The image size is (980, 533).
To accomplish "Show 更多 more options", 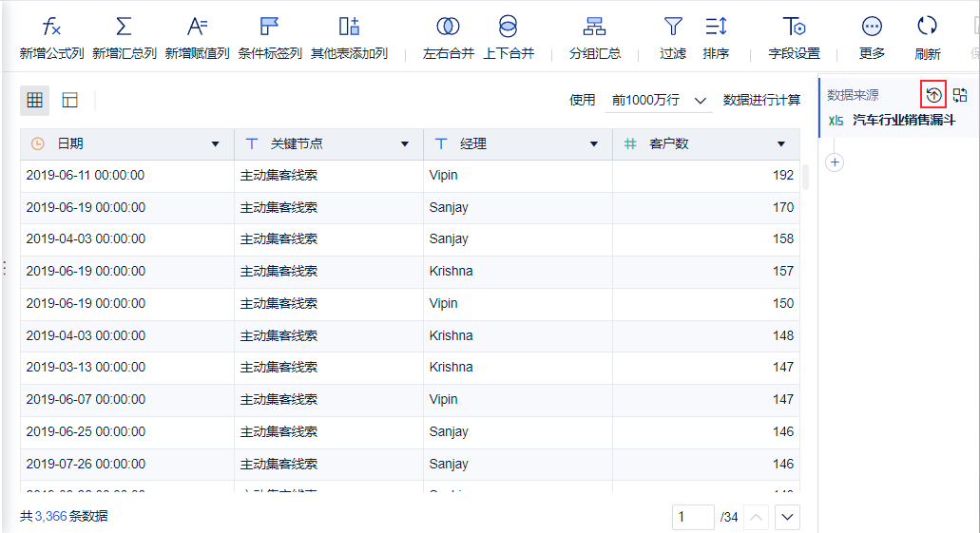I will (872, 38).
